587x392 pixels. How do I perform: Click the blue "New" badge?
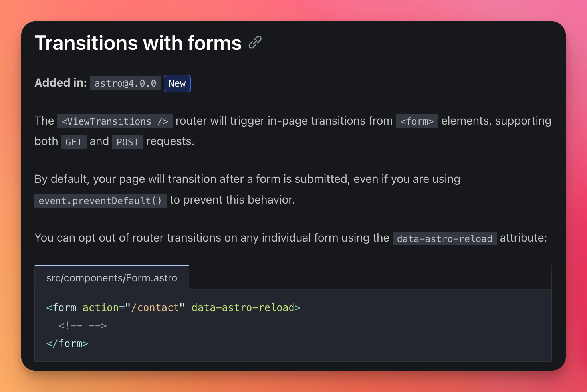tap(177, 83)
